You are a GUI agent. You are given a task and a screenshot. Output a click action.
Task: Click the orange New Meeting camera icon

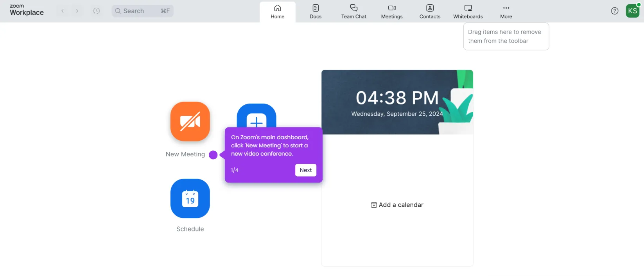tap(190, 121)
